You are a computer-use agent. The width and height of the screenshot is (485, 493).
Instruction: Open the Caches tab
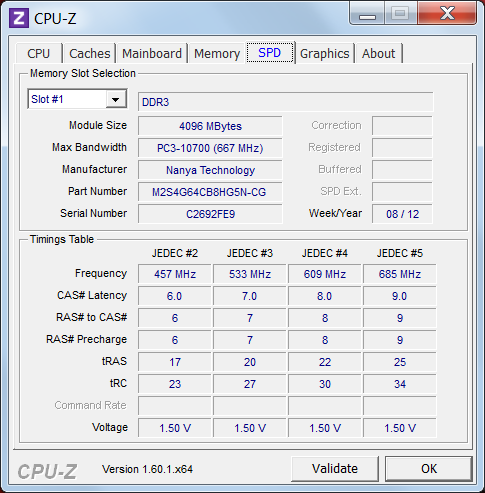click(x=90, y=53)
